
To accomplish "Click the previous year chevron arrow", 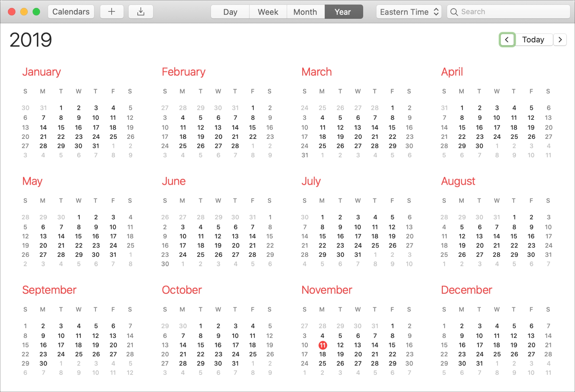I will [x=507, y=39].
